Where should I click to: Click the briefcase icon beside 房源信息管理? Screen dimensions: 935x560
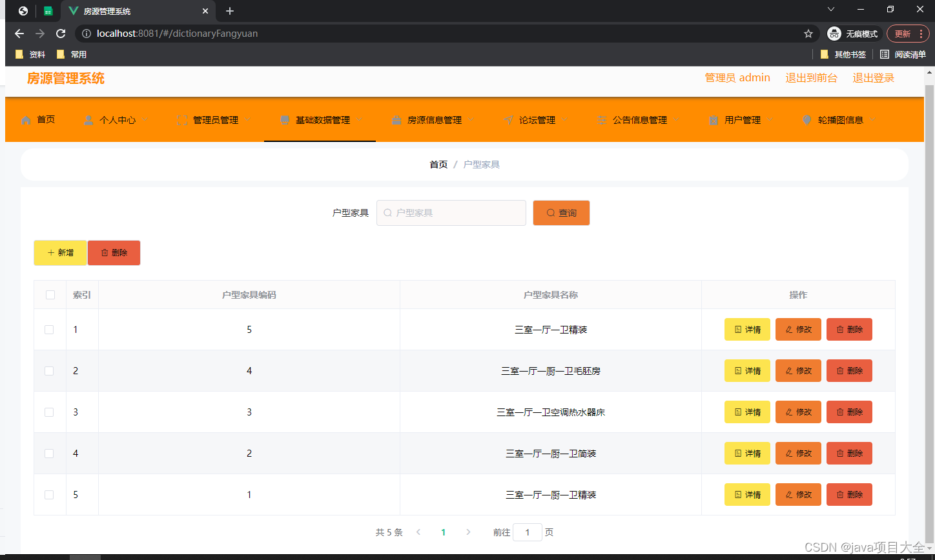tap(396, 120)
